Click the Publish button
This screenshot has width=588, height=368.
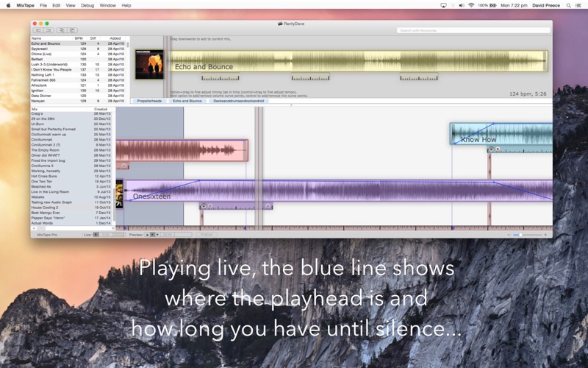point(206,234)
